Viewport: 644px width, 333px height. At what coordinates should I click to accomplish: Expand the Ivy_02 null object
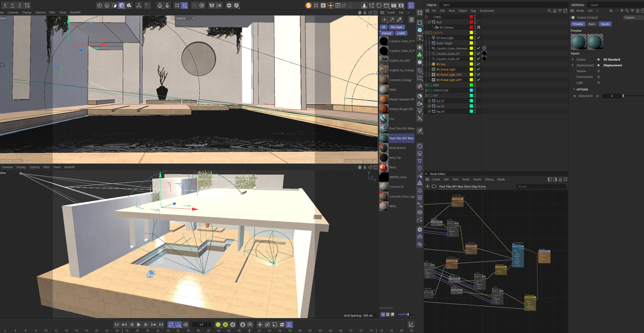tap(429, 106)
